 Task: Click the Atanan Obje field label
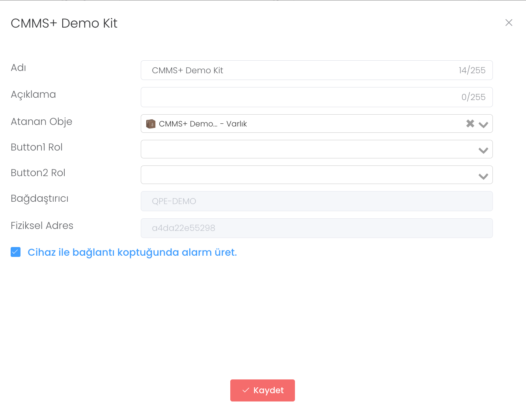coord(41,122)
